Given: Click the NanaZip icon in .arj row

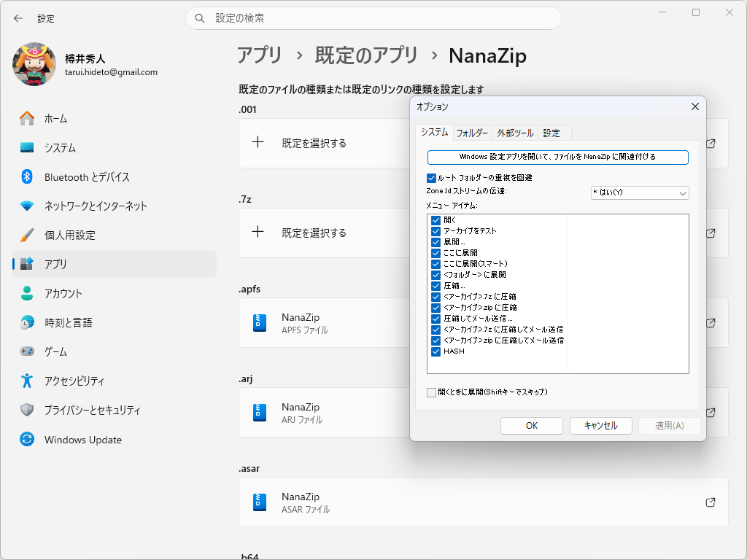Looking at the screenshot, I should [x=260, y=413].
